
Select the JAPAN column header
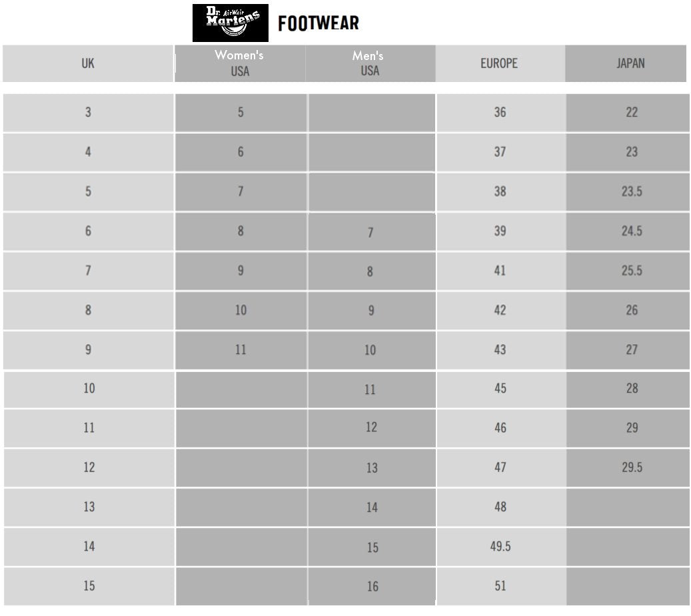[x=630, y=63]
